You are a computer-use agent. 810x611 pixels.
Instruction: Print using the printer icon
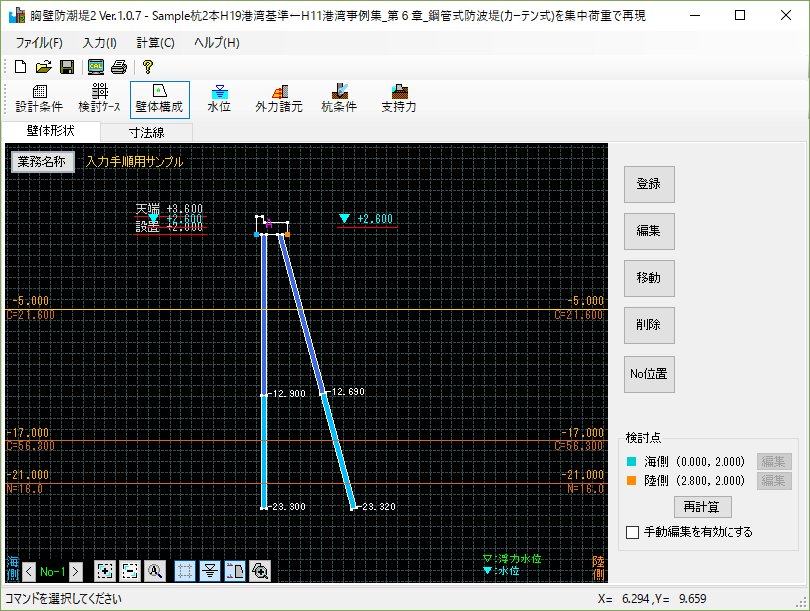tap(118, 66)
